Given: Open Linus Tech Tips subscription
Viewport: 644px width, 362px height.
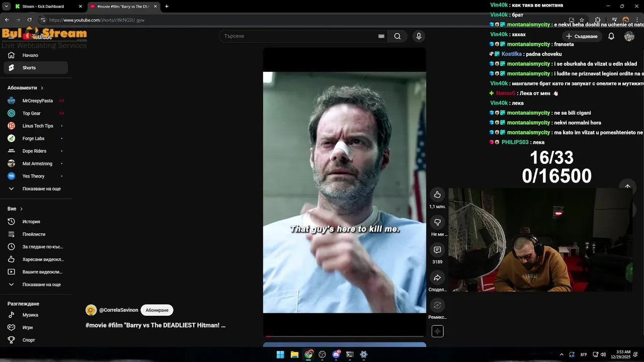Looking at the screenshot, I should [36, 126].
